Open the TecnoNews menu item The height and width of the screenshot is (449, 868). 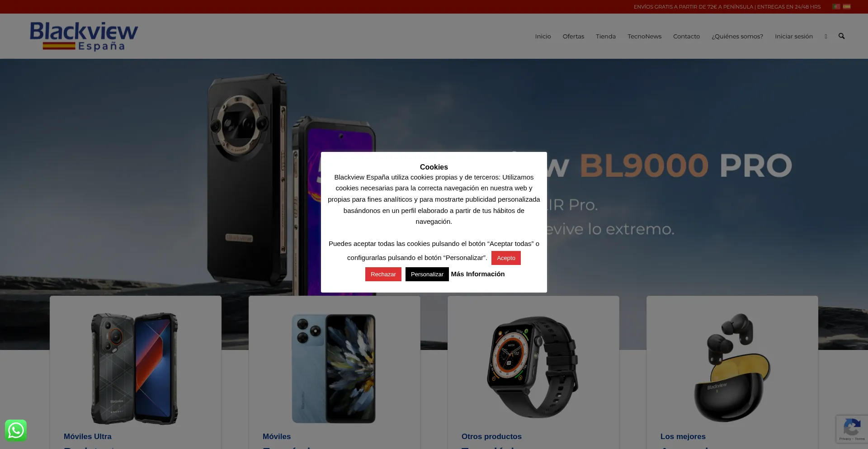644,36
